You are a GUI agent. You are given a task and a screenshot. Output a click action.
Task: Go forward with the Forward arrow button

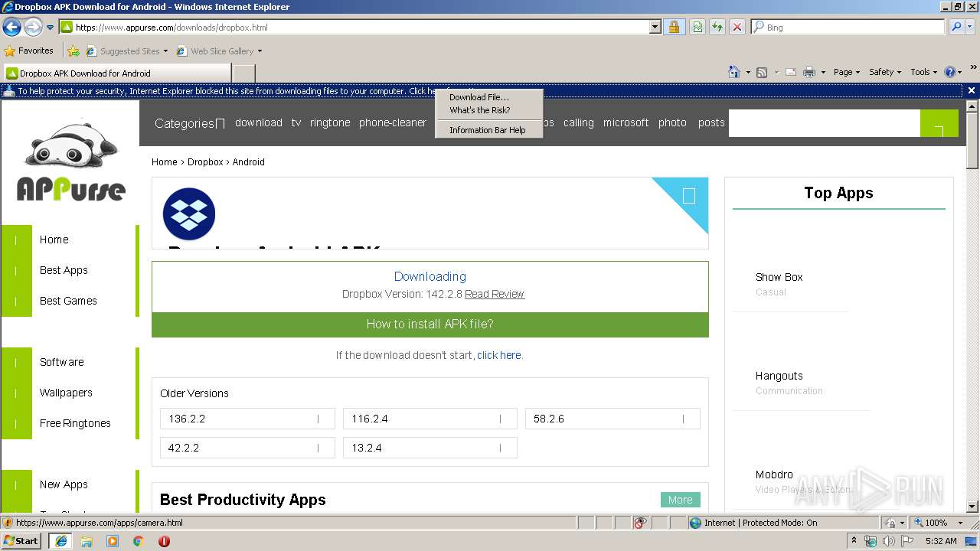click(33, 27)
